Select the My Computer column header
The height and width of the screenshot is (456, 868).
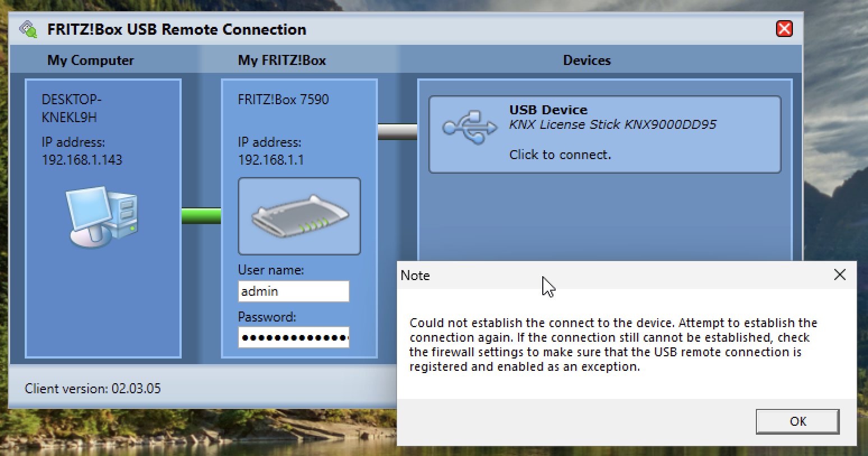90,61
